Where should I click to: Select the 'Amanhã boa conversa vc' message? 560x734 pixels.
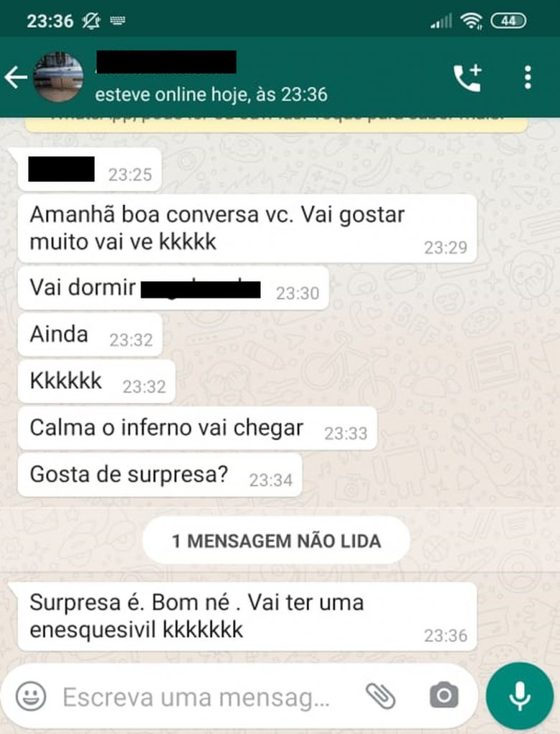tap(247, 229)
